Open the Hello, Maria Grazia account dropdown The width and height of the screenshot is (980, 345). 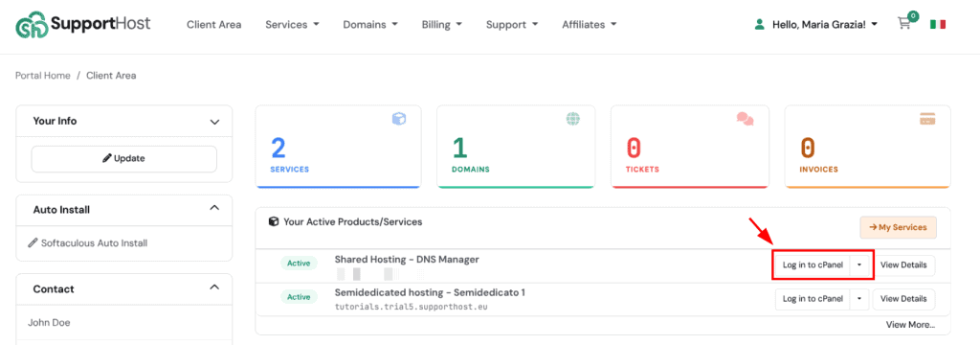pos(824,24)
